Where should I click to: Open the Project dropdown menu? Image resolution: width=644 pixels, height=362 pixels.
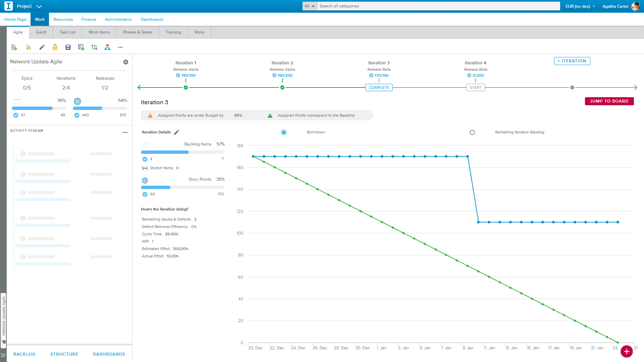29,6
